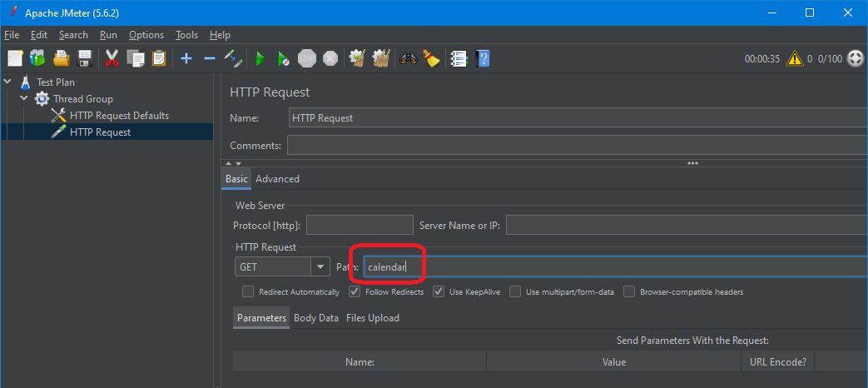Viewport: 868px width, 388px height.
Task: Open the Run menu
Action: click(x=108, y=35)
